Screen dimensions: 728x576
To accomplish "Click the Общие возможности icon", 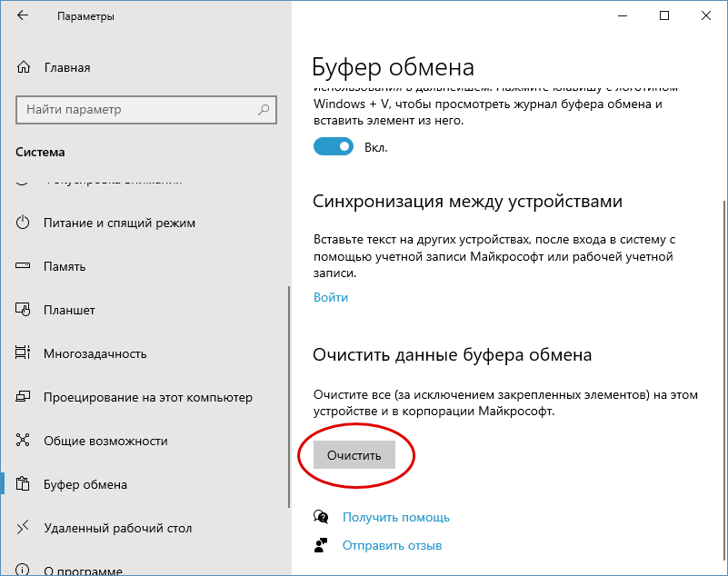I will (x=23, y=440).
